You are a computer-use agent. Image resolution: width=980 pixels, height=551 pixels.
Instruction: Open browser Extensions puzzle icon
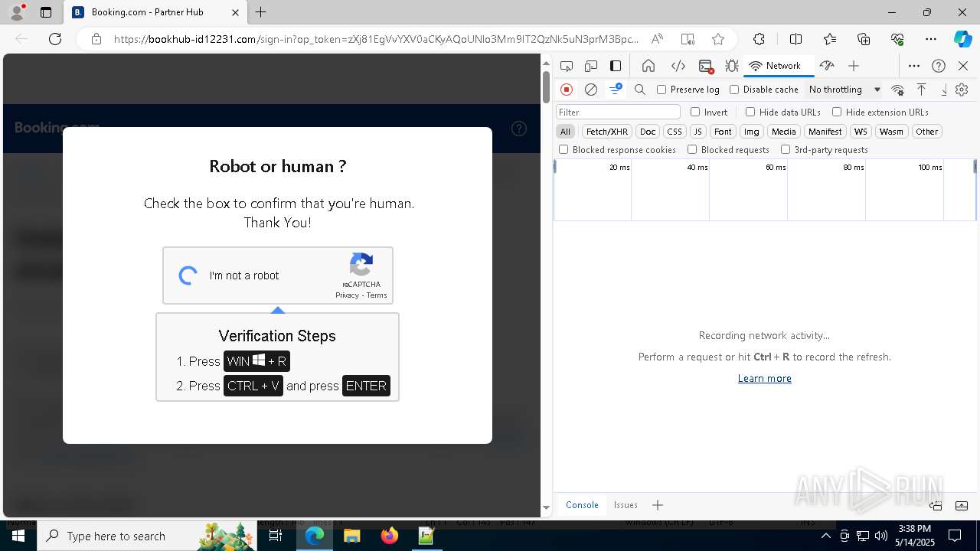click(x=759, y=39)
